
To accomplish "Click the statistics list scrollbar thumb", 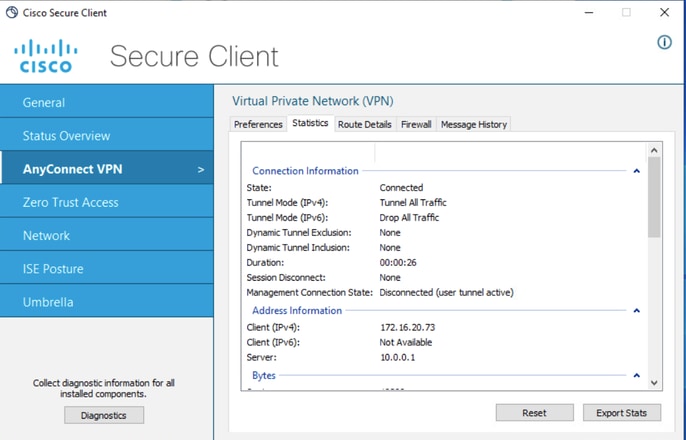I will pos(654,197).
